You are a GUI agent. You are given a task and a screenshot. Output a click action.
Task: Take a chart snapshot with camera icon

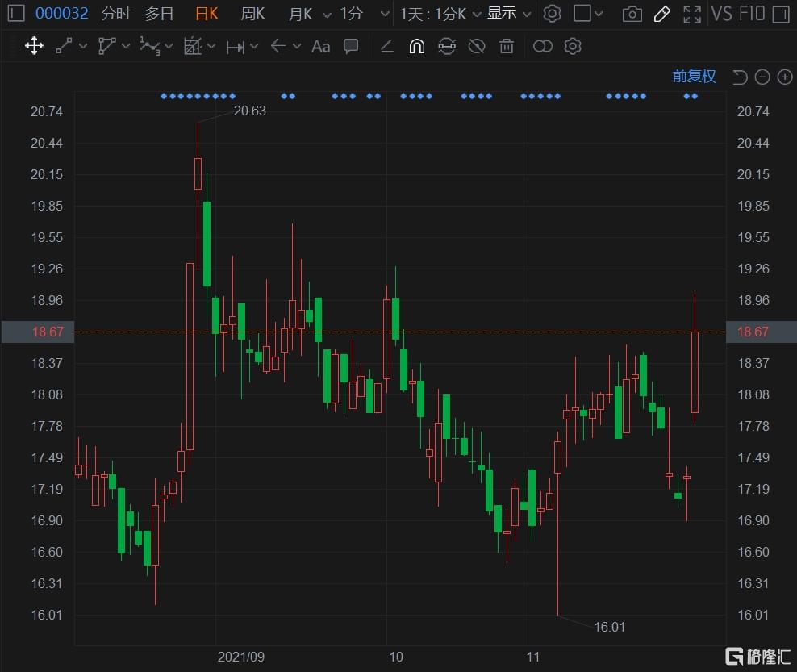point(632,14)
